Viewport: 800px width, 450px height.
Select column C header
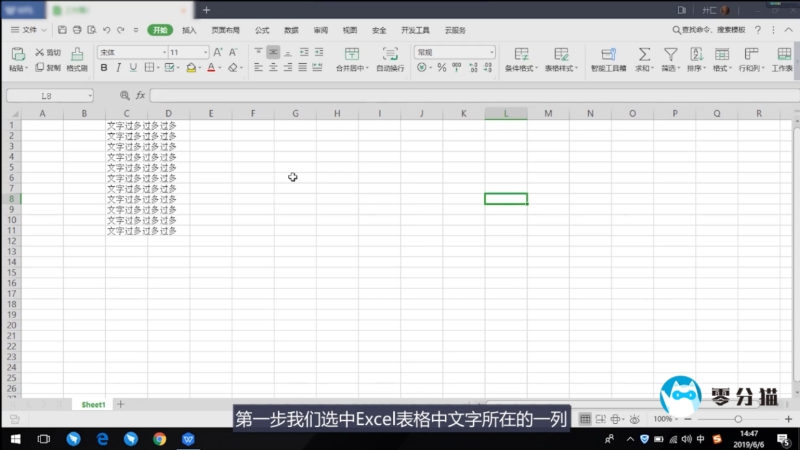click(126, 114)
